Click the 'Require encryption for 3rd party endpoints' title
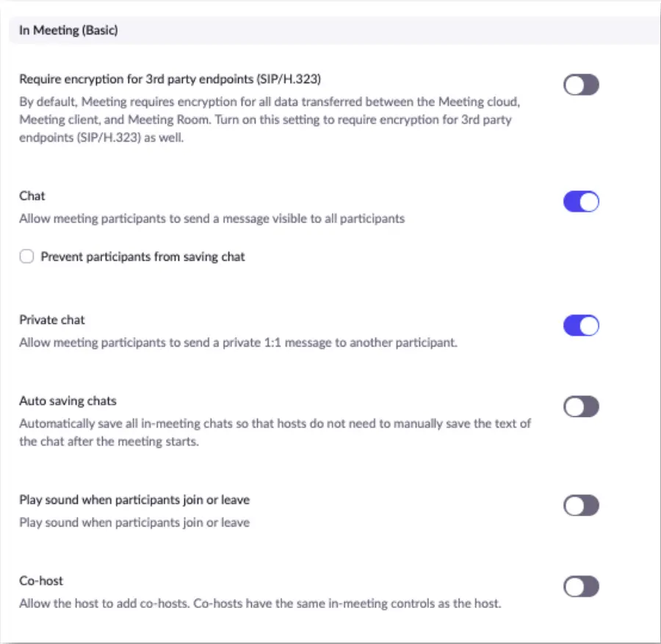Viewport: 661px width, 644px height. (x=170, y=79)
